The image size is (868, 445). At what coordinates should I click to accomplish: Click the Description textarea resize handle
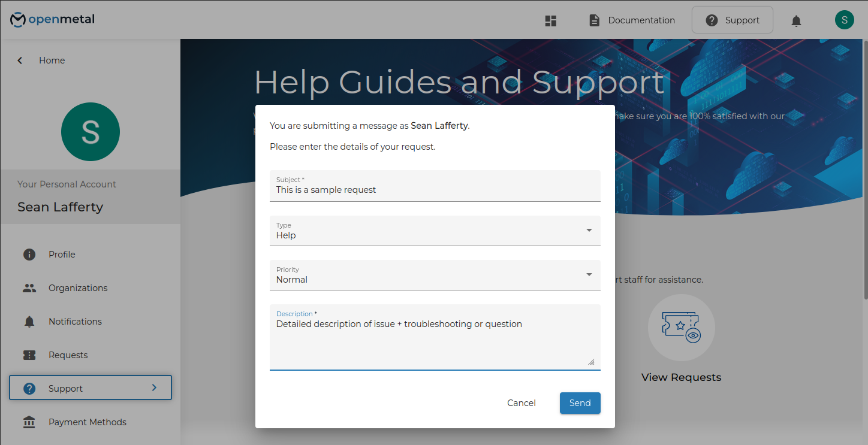pos(591,362)
